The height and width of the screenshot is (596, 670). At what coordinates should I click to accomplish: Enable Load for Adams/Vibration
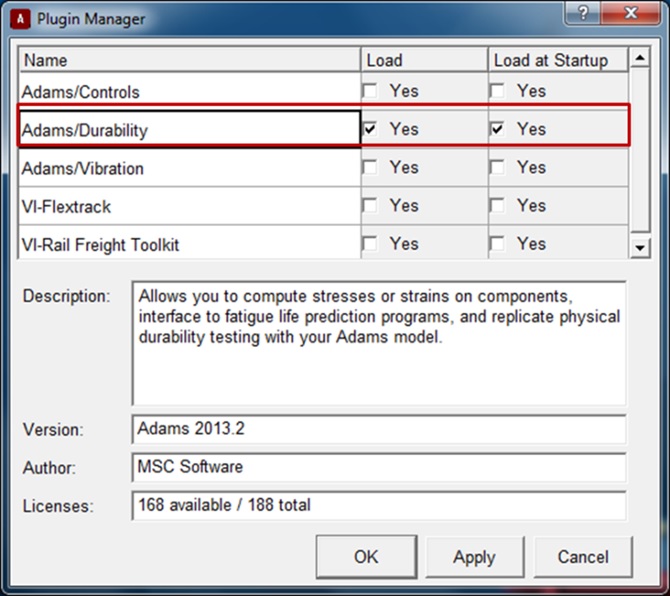(372, 167)
